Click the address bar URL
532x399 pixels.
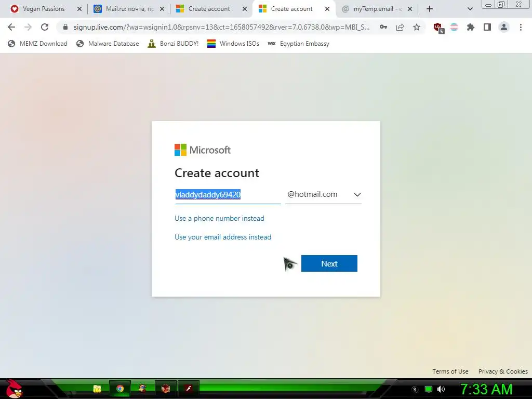(x=221, y=27)
